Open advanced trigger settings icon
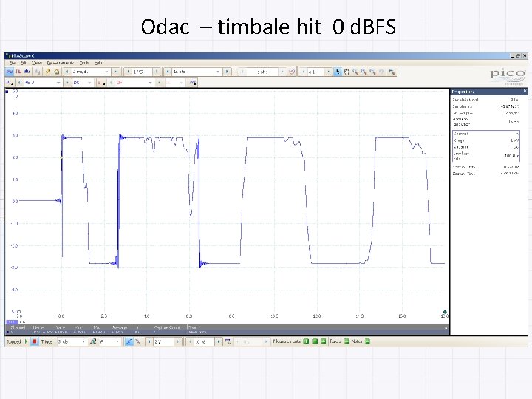The width and height of the screenshot is (532, 399). coord(93,341)
